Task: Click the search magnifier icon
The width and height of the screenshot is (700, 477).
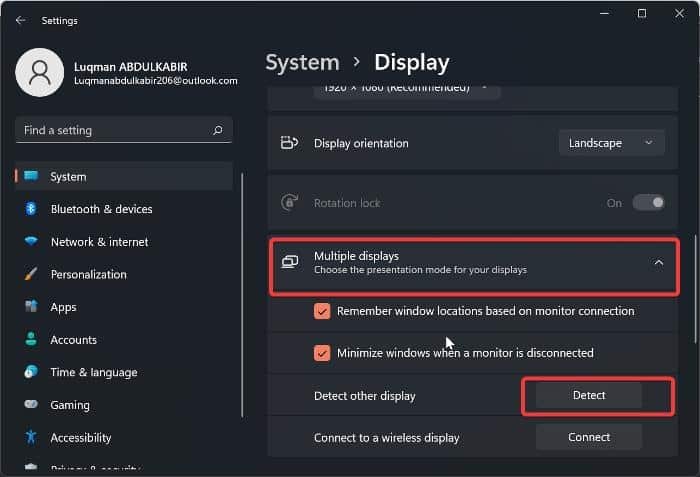Action: [x=218, y=130]
